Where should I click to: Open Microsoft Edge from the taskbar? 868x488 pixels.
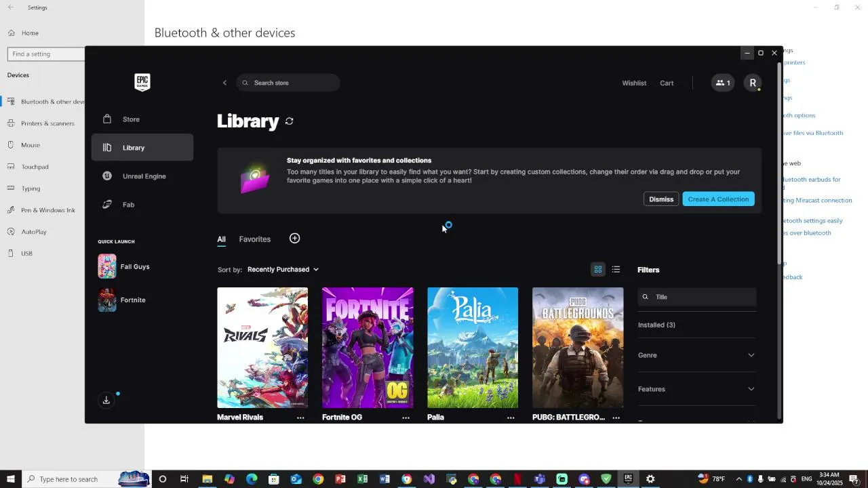252,479
